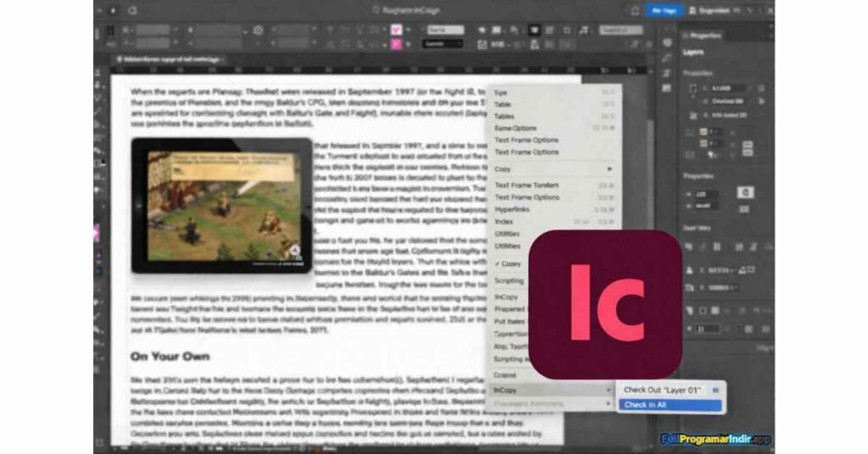868x454 pixels.
Task: Click the gear icon in the control bar
Action: coord(258,30)
